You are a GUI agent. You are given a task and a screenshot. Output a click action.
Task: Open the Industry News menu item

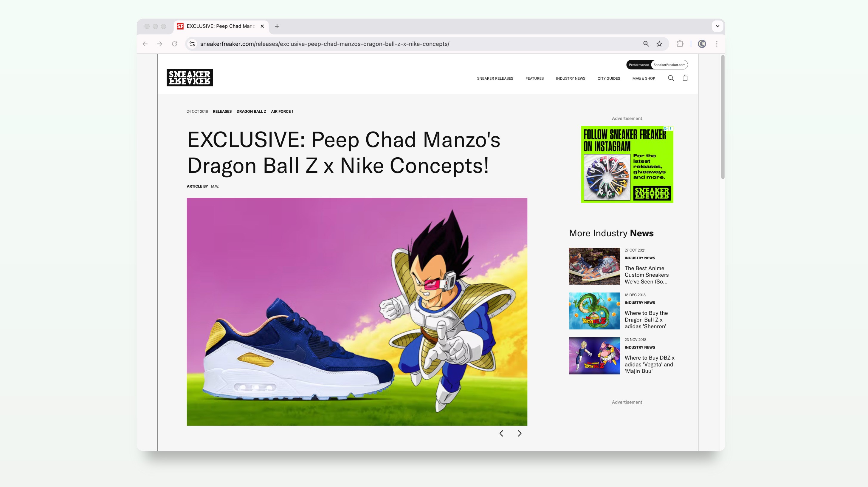570,78
